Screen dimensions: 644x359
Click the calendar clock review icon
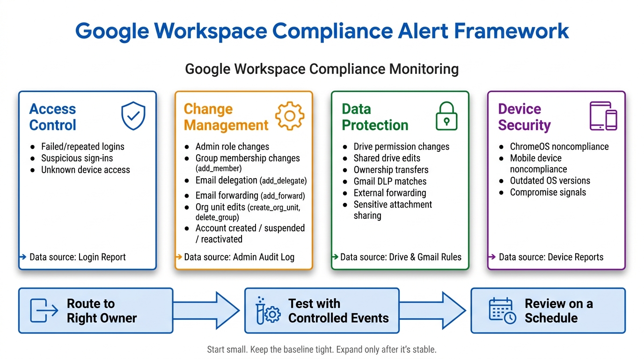coord(502,310)
